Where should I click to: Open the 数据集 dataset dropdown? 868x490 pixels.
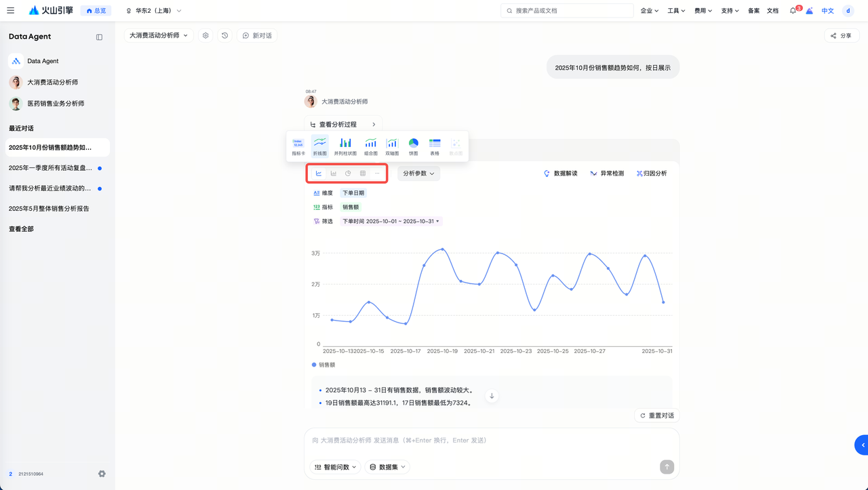(x=388, y=467)
